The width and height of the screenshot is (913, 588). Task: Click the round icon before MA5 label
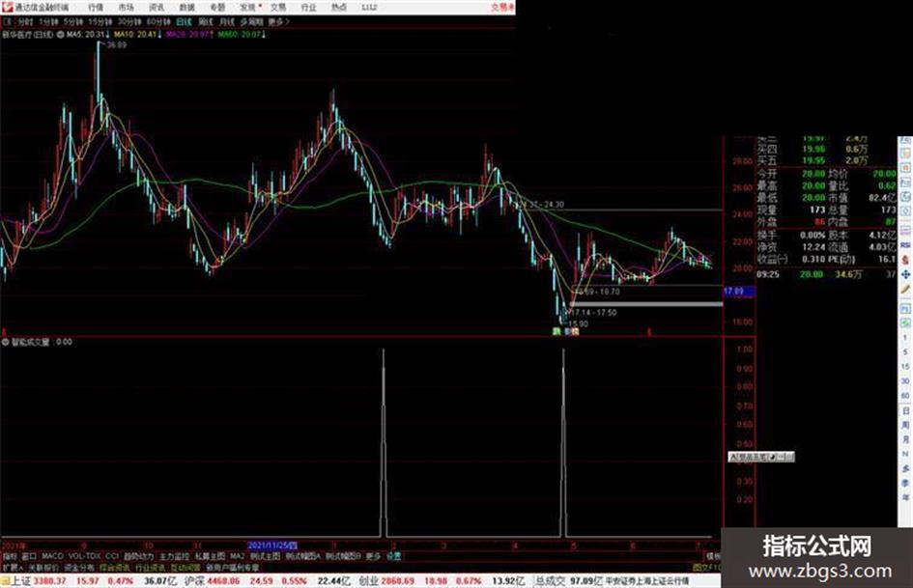point(60,35)
